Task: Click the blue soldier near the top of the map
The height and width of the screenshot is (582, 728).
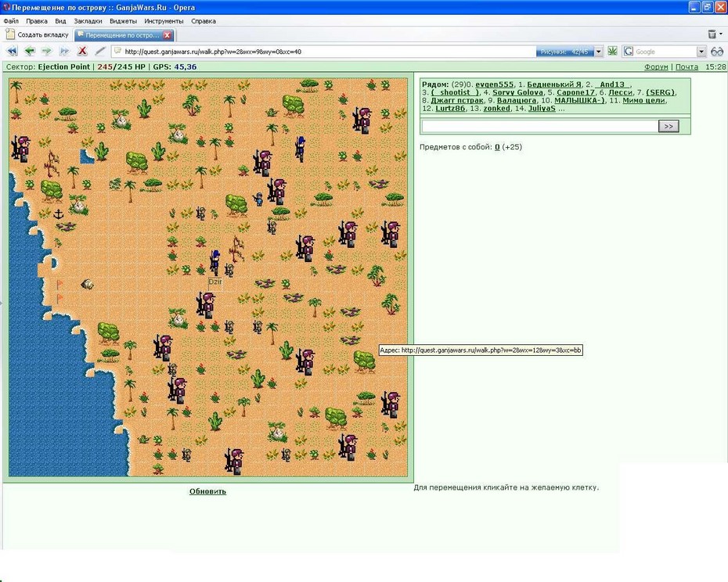Action: coord(301,148)
